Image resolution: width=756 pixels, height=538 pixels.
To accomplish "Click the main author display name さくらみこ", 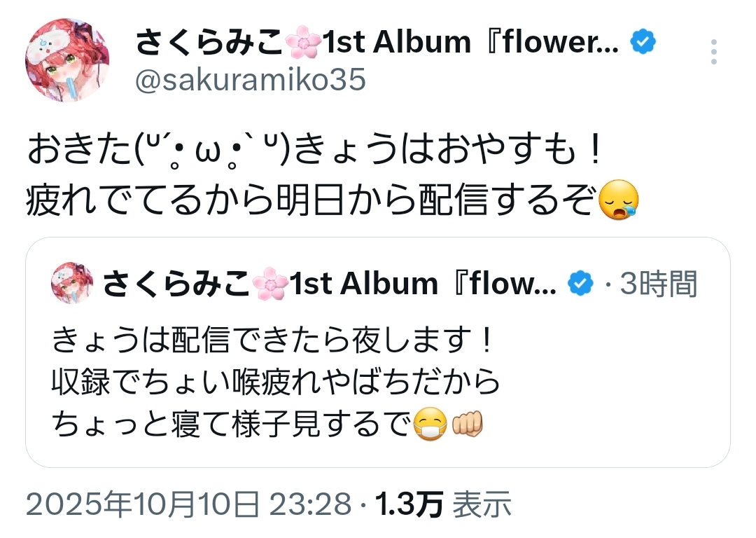I will pos(209,44).
